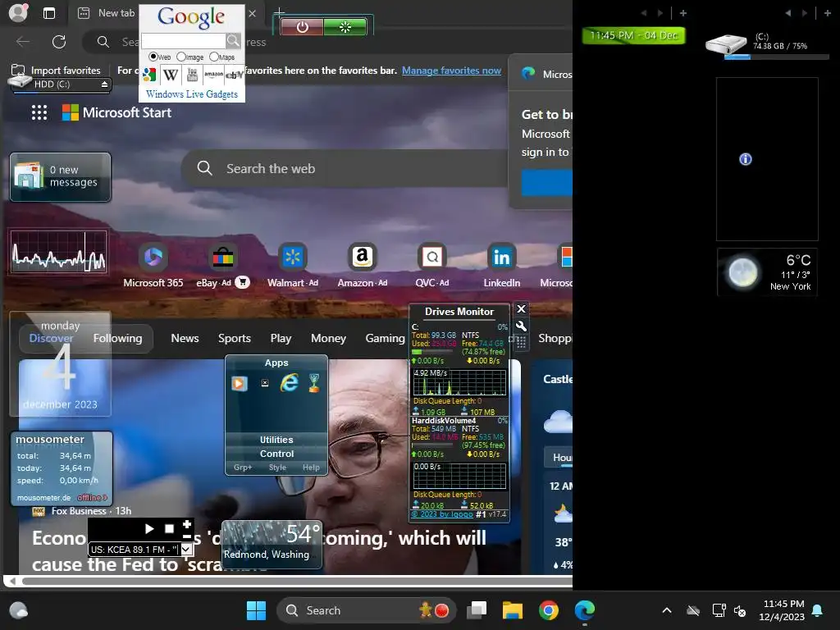Expand the Control group in launcher gadget
Screen dimensions: 840x630
point(276,454)
